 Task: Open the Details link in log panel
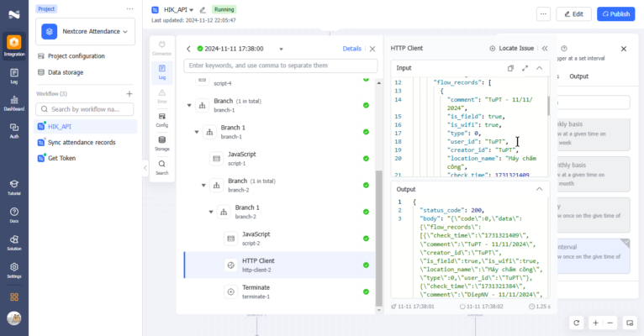pyautogui.click(x=351, y=49)
